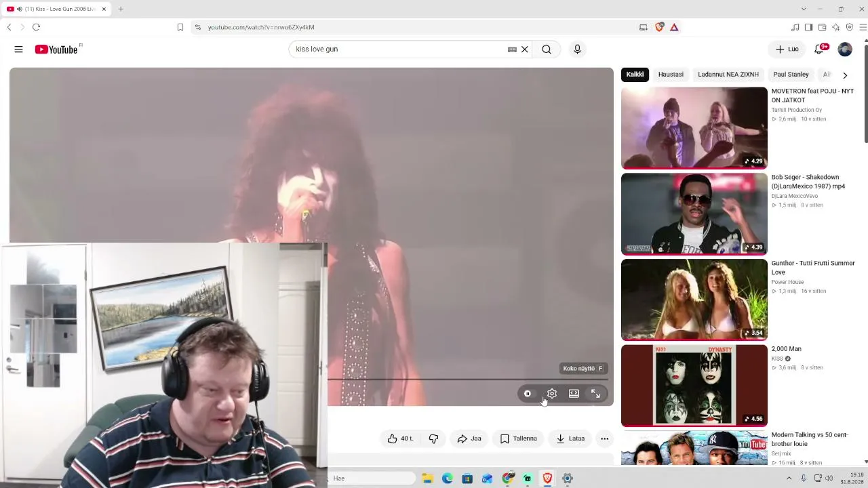Toggle the browser sidebar panel icon
Image resolution: width=868 pixels, height=488 pixels.
(x=808, y=27)
